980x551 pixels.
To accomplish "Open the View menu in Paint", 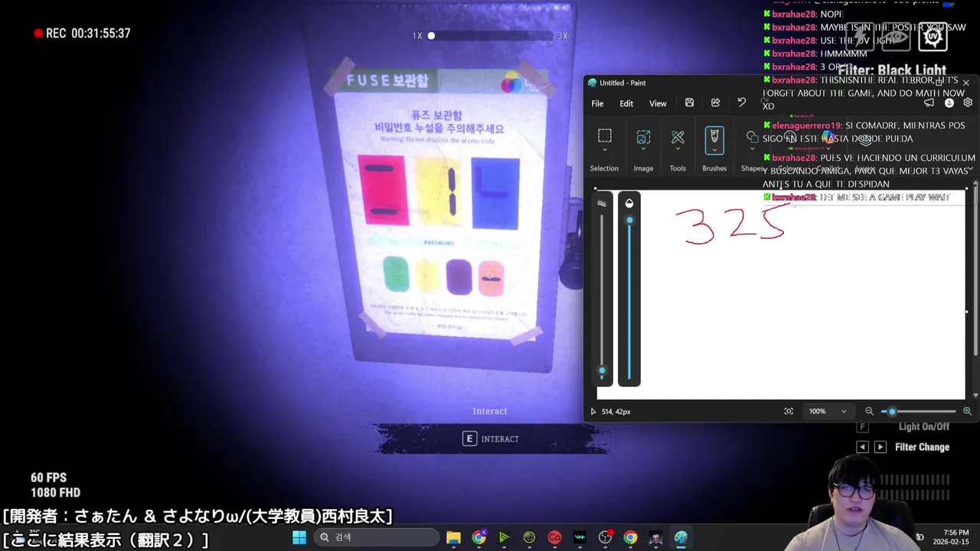I will [658, 103].
